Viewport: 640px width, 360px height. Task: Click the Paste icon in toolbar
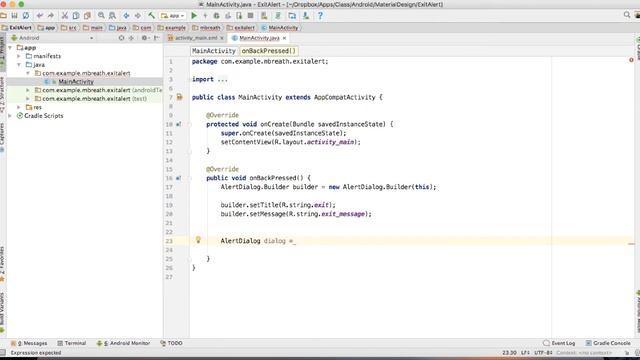87,16
